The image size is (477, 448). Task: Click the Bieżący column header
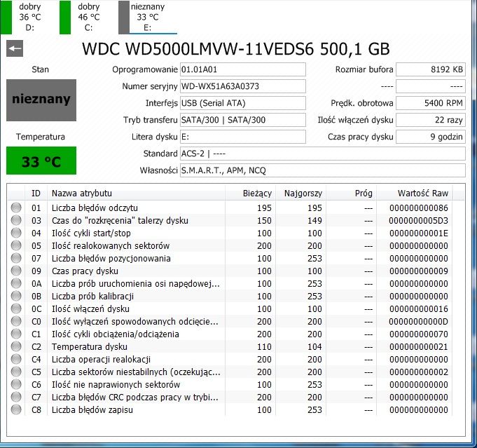tap(250, 193)
